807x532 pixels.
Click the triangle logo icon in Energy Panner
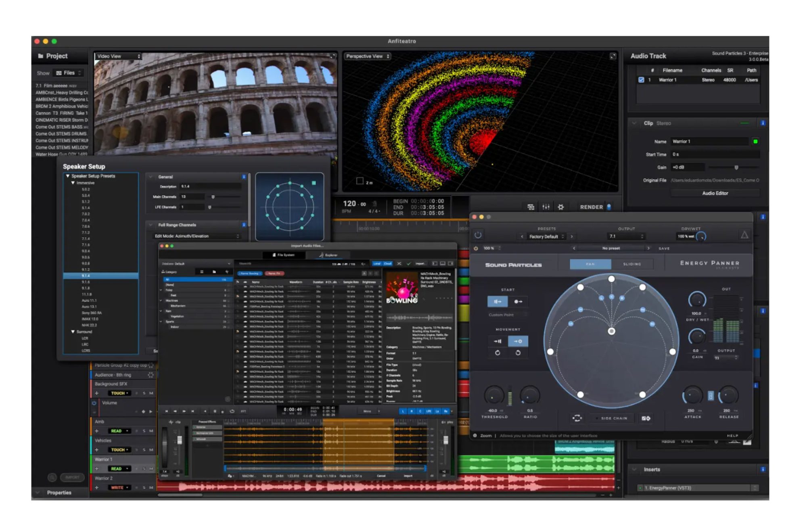coord(744,235)
